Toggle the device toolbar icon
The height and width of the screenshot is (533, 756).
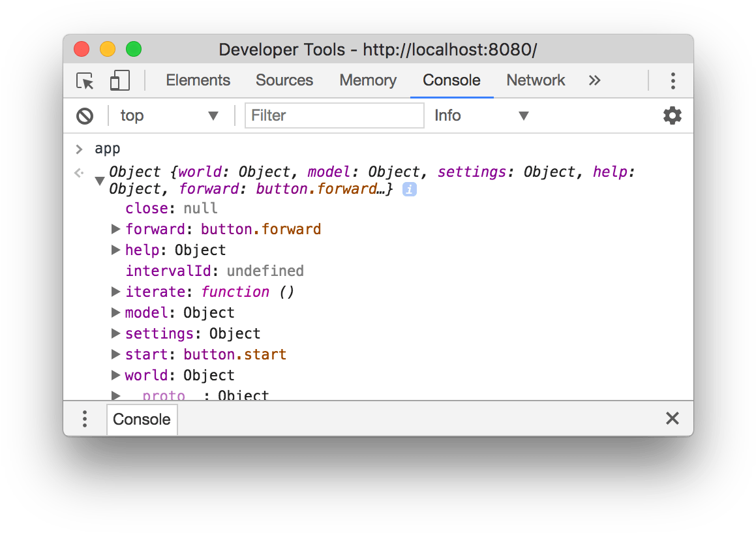(119, 81)
